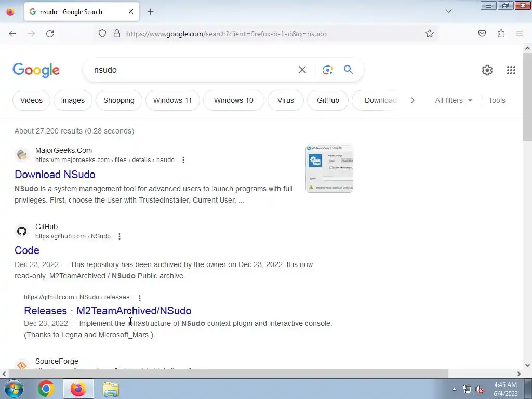532x399 pixels.
Task: Submit search with magnifier icon
Action: pyautogui.click(x=348, y=70)
